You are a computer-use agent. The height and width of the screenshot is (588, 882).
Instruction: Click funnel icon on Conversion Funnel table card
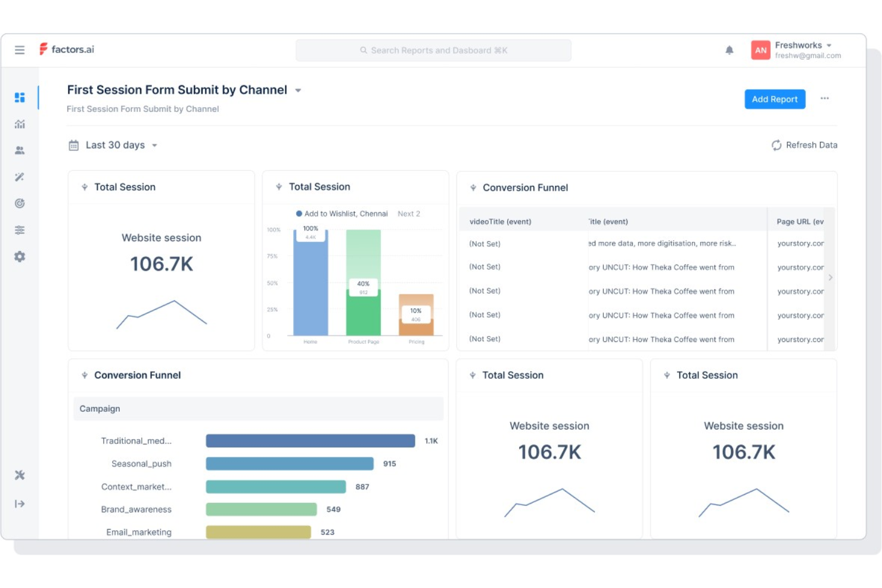point(473,188)
